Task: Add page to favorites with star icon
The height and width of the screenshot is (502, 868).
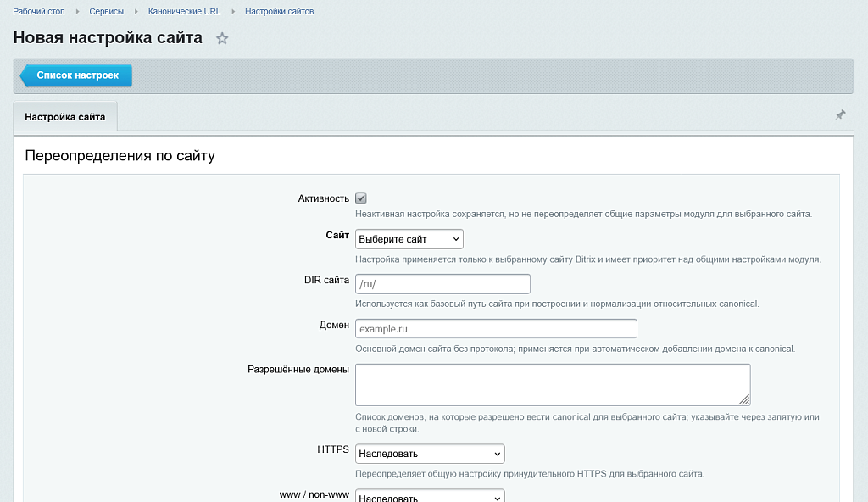Action: (222, 38)
